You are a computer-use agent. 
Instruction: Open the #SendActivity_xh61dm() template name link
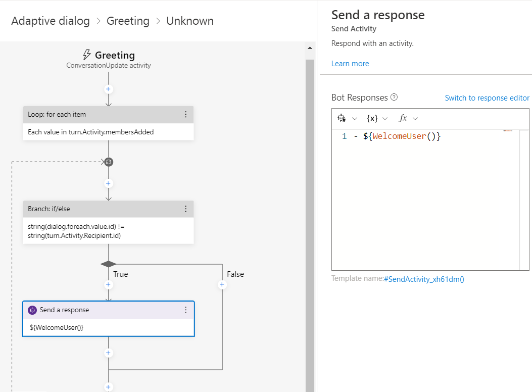pos(424,279)
